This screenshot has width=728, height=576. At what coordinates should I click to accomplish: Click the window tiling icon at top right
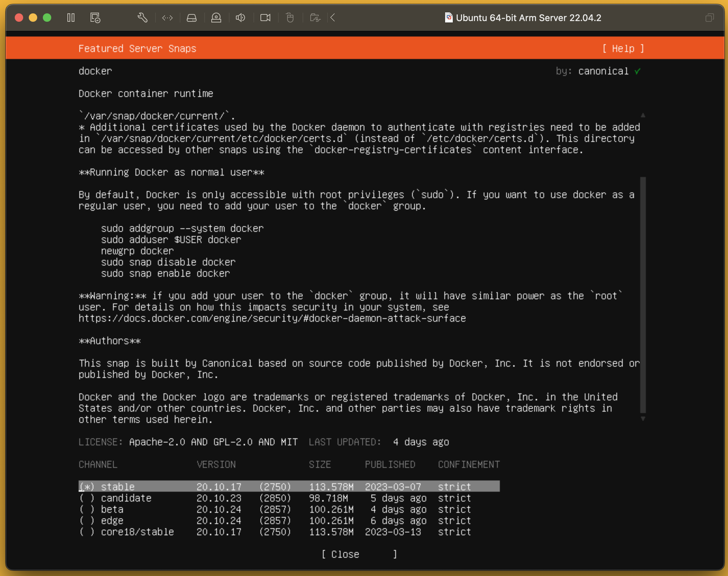(x=709, y=18)
